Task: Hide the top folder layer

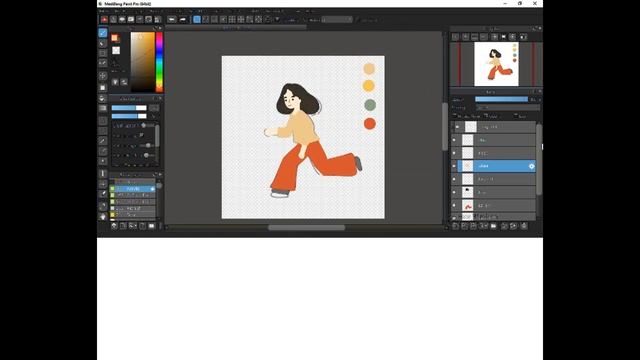Action: coord(457,127)
